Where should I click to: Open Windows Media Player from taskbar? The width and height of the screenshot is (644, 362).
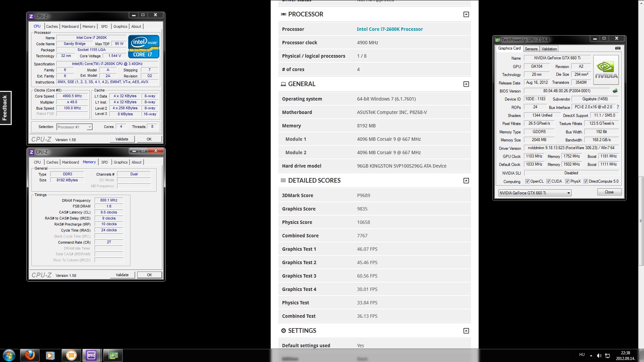50,355
